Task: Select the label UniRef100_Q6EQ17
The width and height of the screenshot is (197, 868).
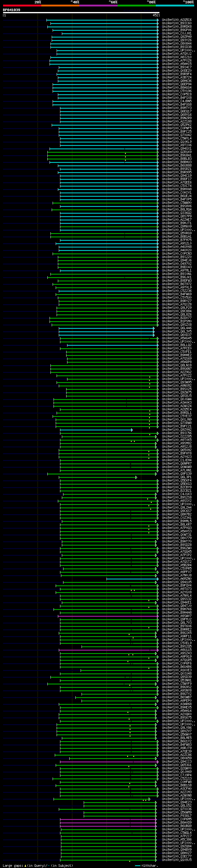Action: pyautogui.click(x=177, y=111)
